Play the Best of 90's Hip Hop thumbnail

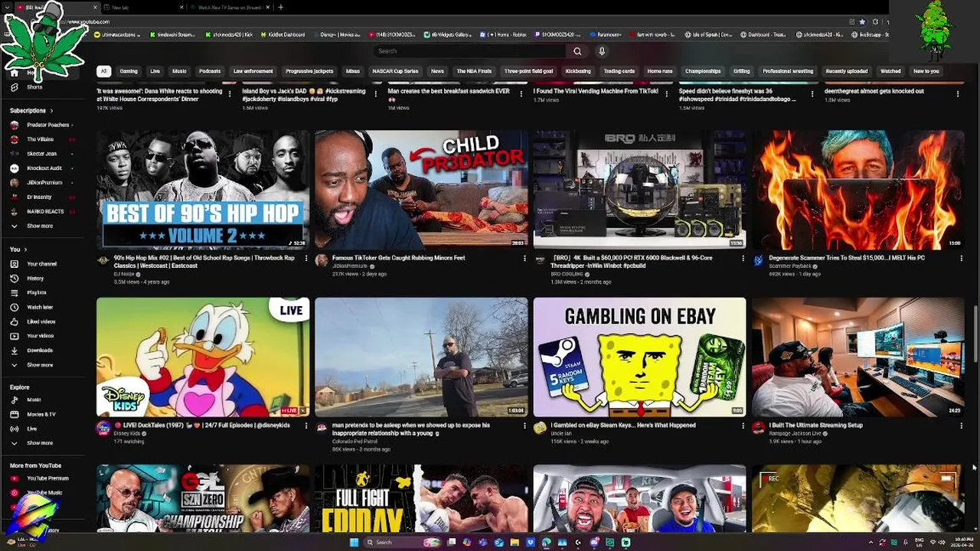pyautogui.click(x=203, y=190)
